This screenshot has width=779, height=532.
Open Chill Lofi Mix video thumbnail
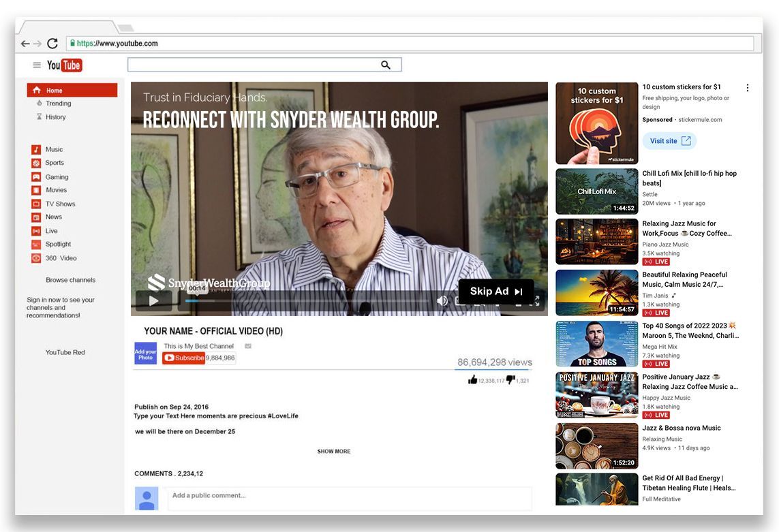(x=596, y=191)
